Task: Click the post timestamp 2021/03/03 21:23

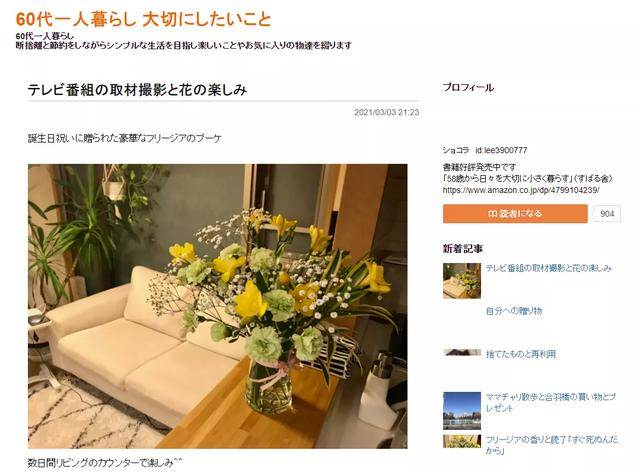Action: pyautogui.click(x=387, y=112)
